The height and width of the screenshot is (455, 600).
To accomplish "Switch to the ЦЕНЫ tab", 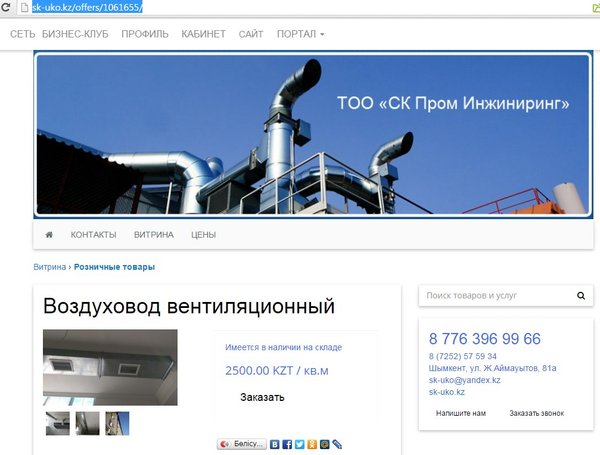I will [x=203, y=235].
